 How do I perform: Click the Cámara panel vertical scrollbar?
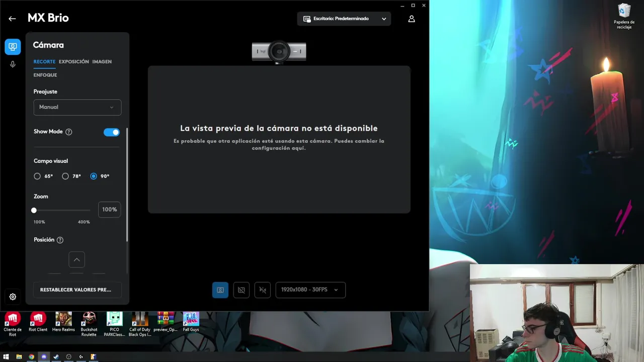pos(127,185)
